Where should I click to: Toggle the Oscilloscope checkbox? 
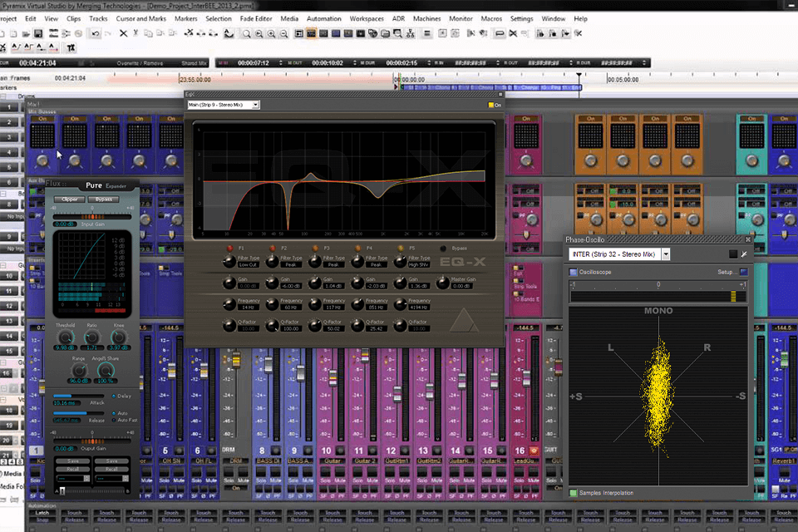574,272
